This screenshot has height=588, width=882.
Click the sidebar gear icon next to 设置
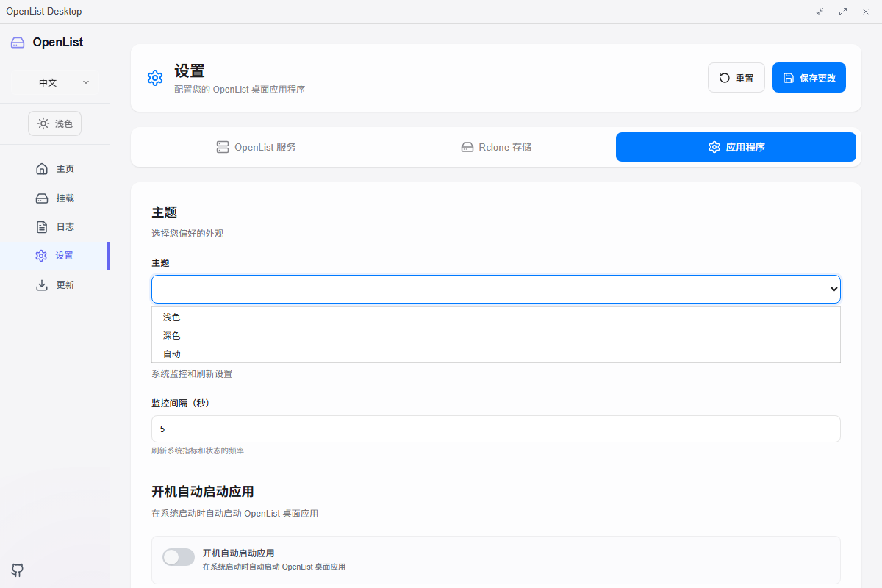(x=41, y=256)
